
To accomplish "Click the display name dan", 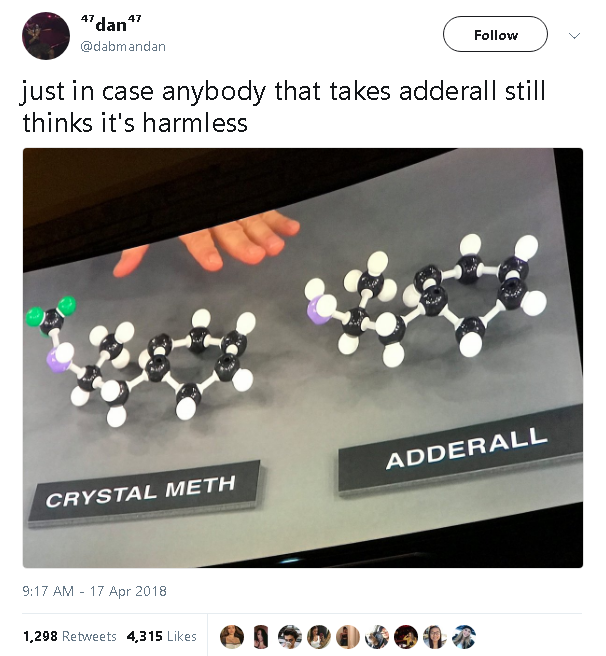I will [111, 24].
